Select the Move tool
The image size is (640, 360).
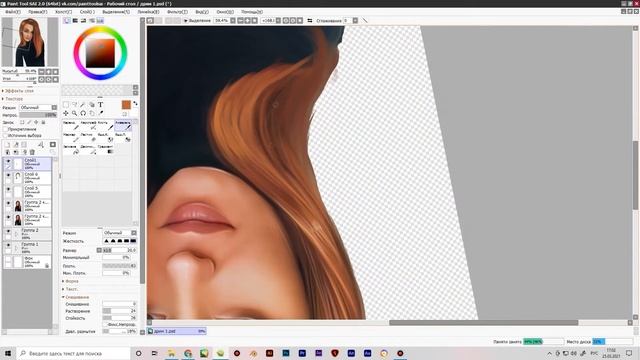(66, 113)
